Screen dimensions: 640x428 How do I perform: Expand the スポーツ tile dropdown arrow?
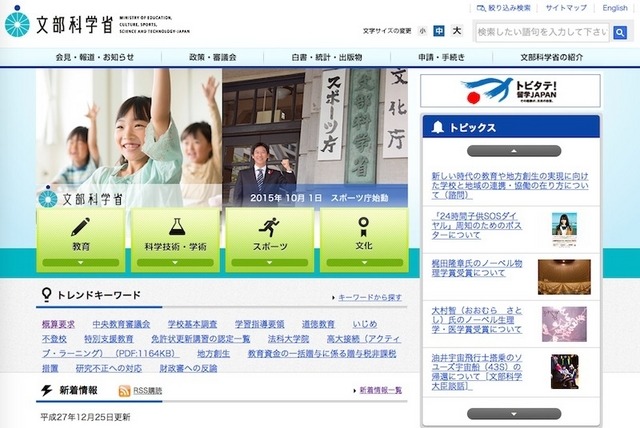(x=269, y=263)
